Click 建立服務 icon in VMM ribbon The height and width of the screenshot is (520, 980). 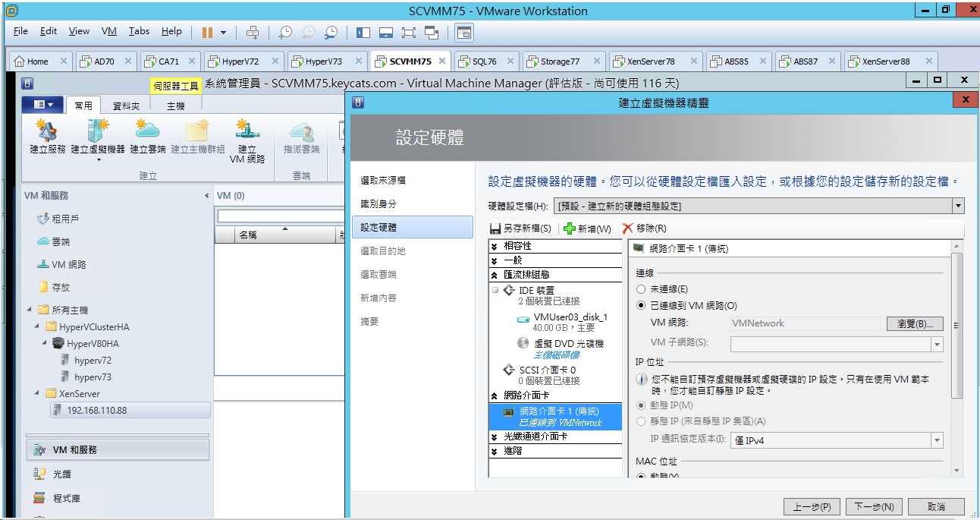pyautogui.click(x=48, y=137)
